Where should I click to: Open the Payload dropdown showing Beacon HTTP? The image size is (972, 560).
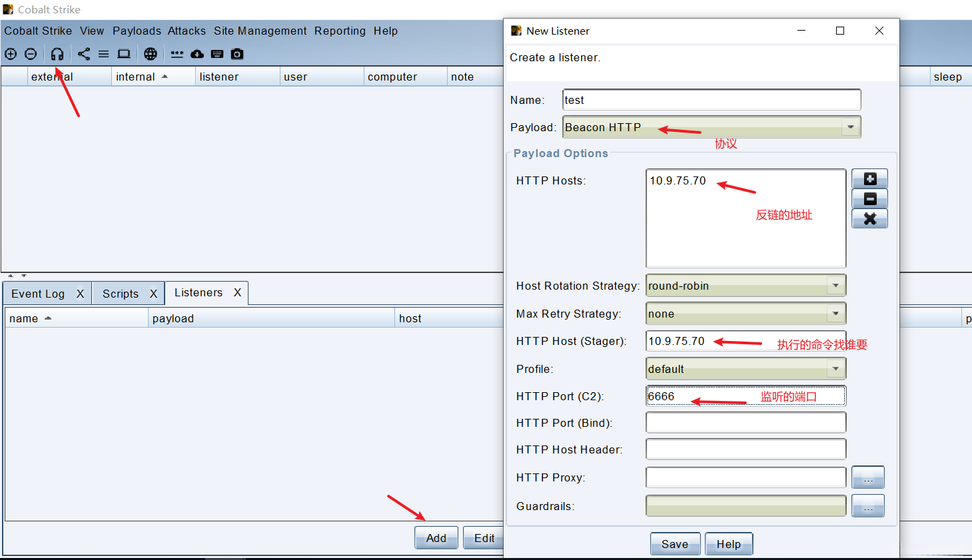[x=712, y=127]
